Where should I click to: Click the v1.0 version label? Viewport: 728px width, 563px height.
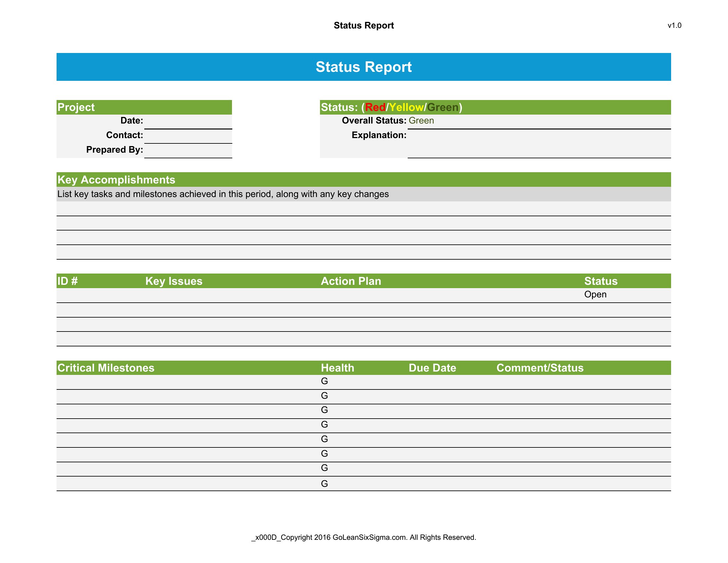coord(674,26)
